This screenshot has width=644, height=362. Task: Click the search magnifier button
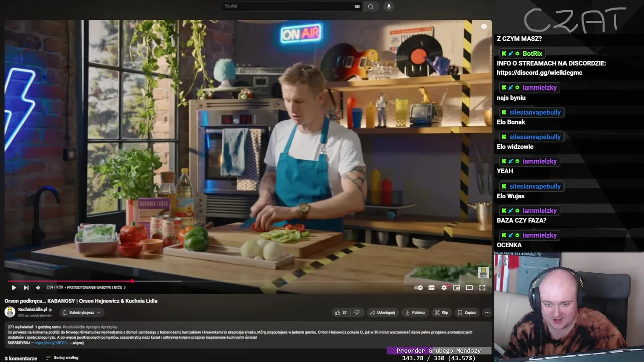point(371,6)
